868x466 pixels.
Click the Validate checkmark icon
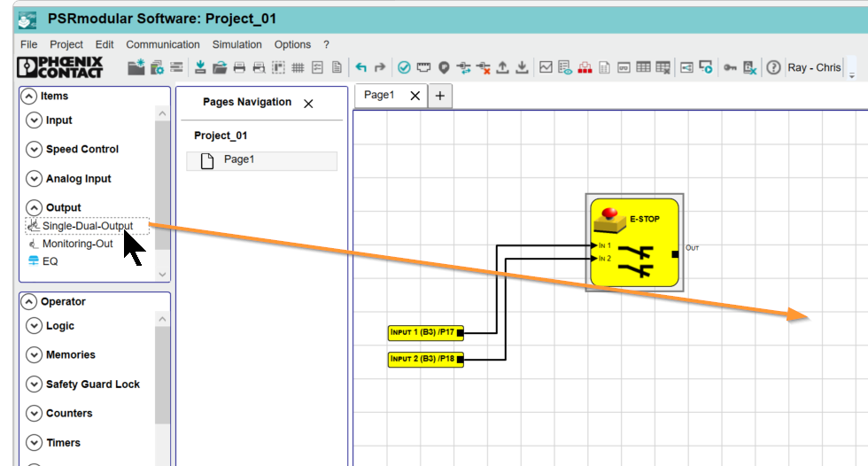pos(404,67)
